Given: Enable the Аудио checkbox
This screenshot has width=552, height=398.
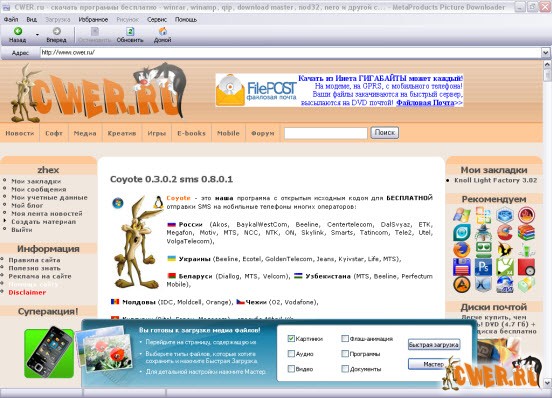Looking at the screenshot, I should [291, 354].
